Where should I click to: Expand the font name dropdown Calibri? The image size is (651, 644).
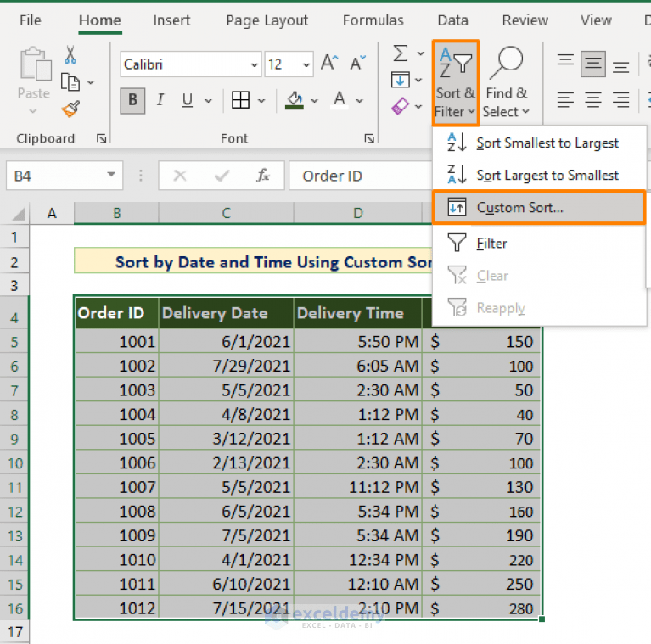[x=254, y=64]
